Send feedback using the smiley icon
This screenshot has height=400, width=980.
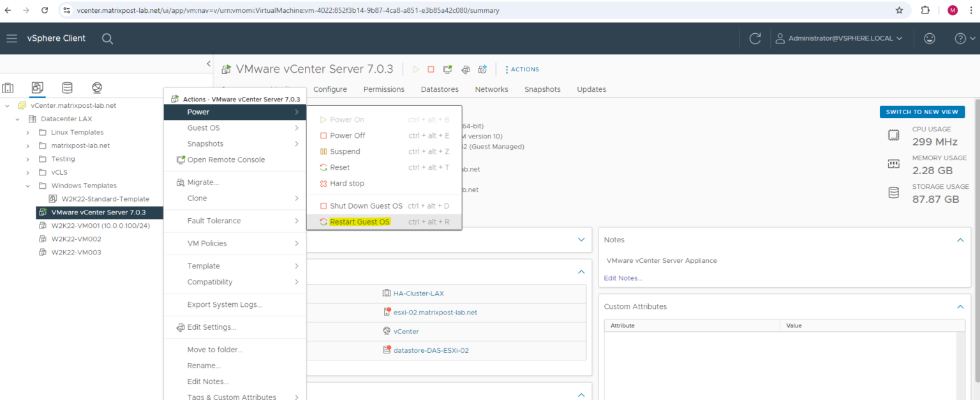click(930, 38)
